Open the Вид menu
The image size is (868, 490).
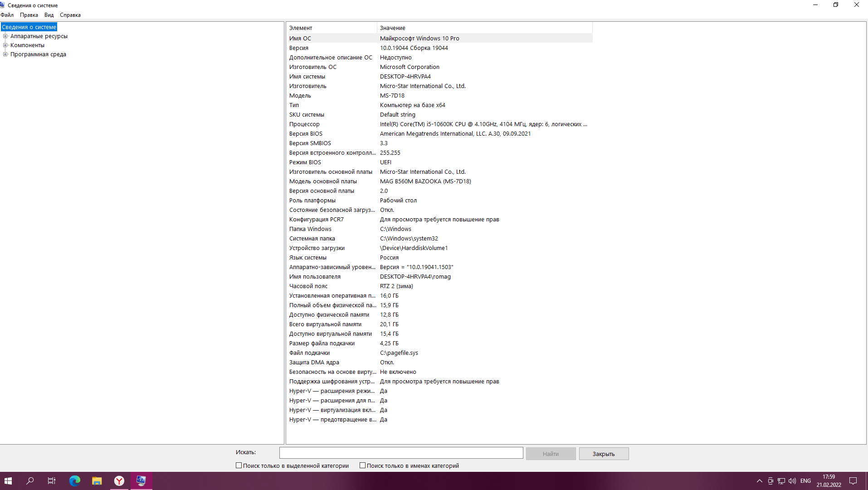49,15
